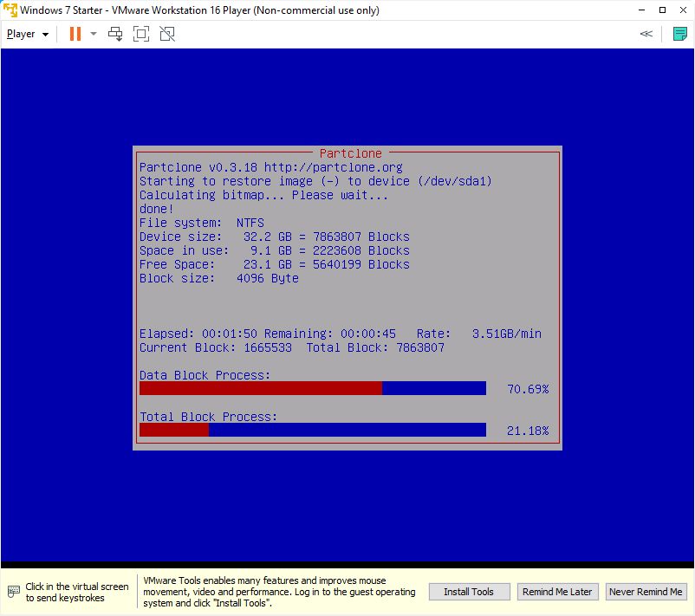Choose Never Remind Me
Image resolution: width=695 pixels, height=616 pixels.
tap(645, 592)
